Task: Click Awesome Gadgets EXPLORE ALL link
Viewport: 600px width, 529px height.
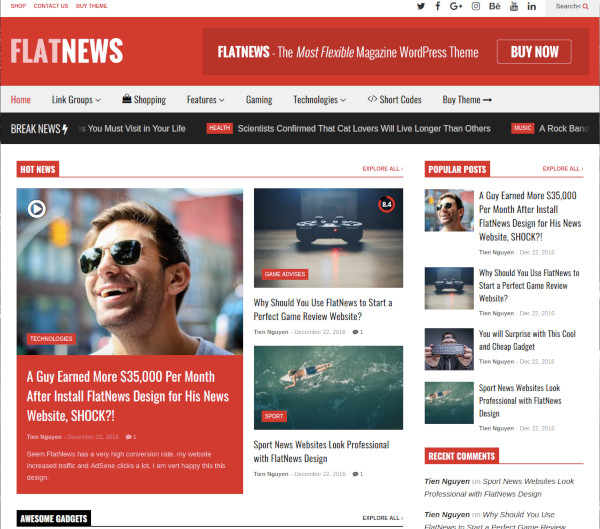Action: click(383, 518)
